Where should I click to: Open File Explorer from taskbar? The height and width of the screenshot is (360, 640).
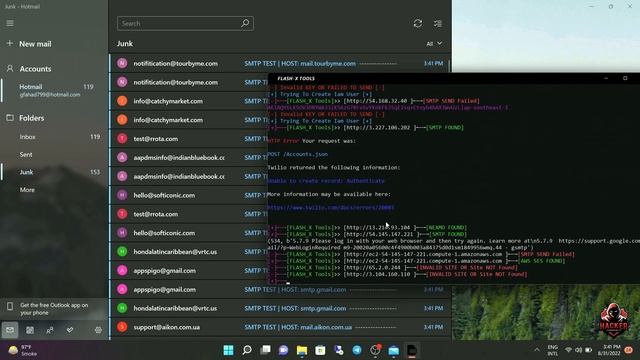pyautogui.click(x=302, y=350)
